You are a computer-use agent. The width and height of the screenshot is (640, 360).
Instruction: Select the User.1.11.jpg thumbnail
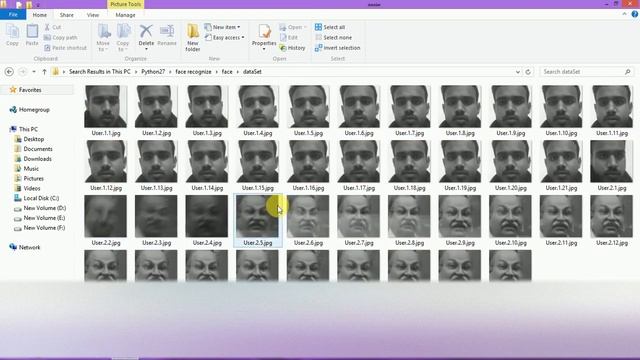point(612,107)
